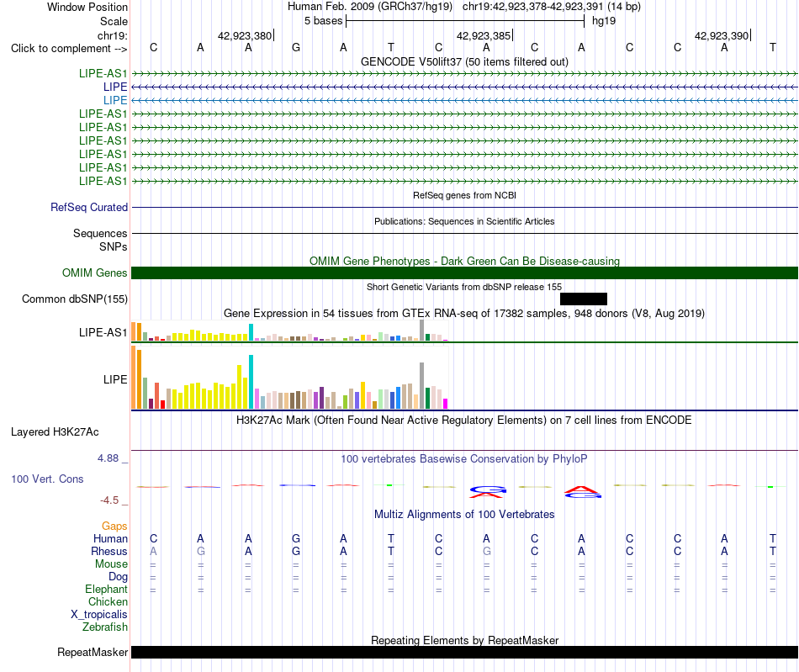Click the LIPE-AS1 GTEx expression bar chart
This screenshot has height=672, width=799.
289,331
